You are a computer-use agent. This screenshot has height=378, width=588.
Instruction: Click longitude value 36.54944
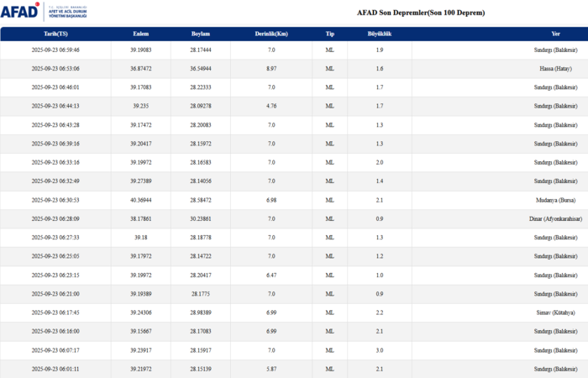pyautogui.click(x=201, y=69)
